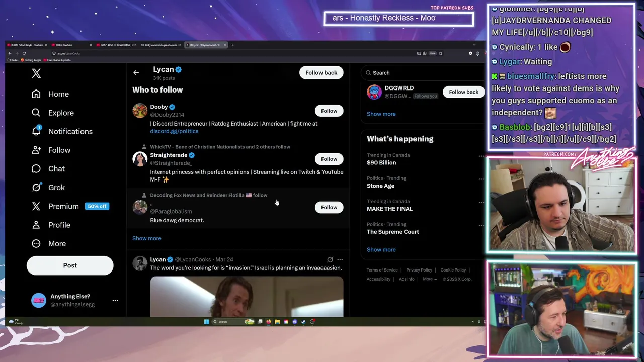Open Explore in the sidebar
Viewport: 644px width, 362px height.
coord(52,113)
